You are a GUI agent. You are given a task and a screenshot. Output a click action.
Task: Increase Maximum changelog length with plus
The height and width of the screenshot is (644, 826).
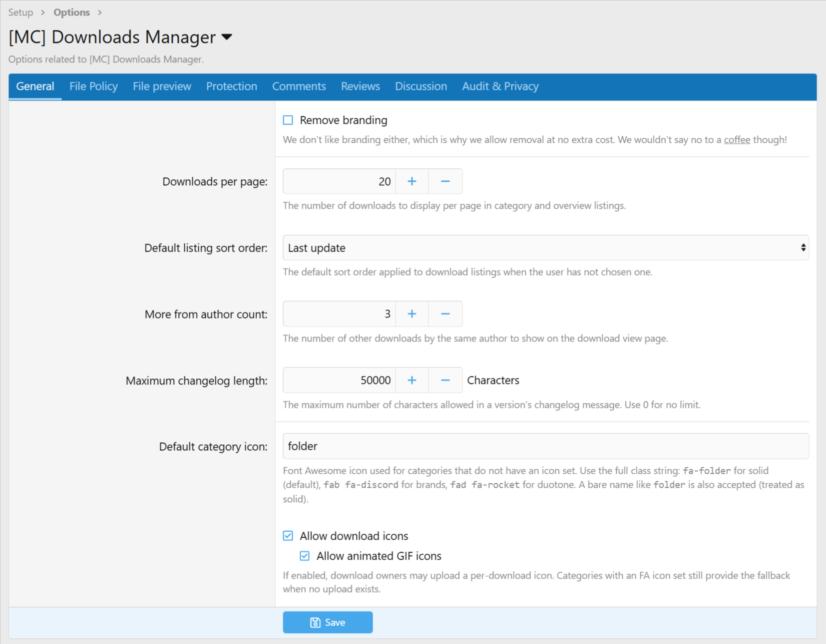point(412,380)
